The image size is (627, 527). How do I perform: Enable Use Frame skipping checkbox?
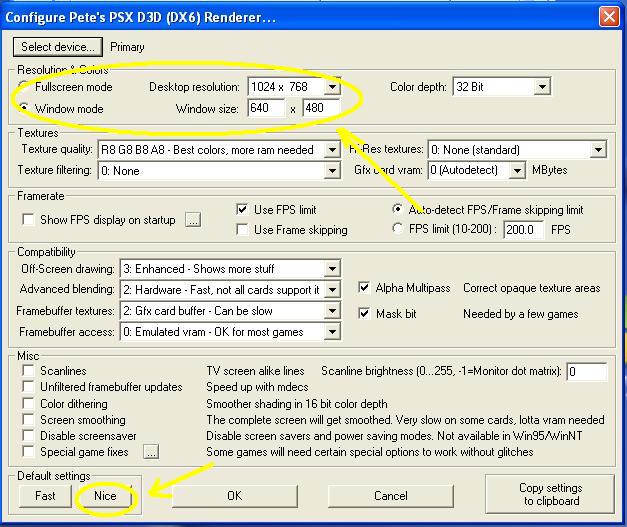[242, 230]
